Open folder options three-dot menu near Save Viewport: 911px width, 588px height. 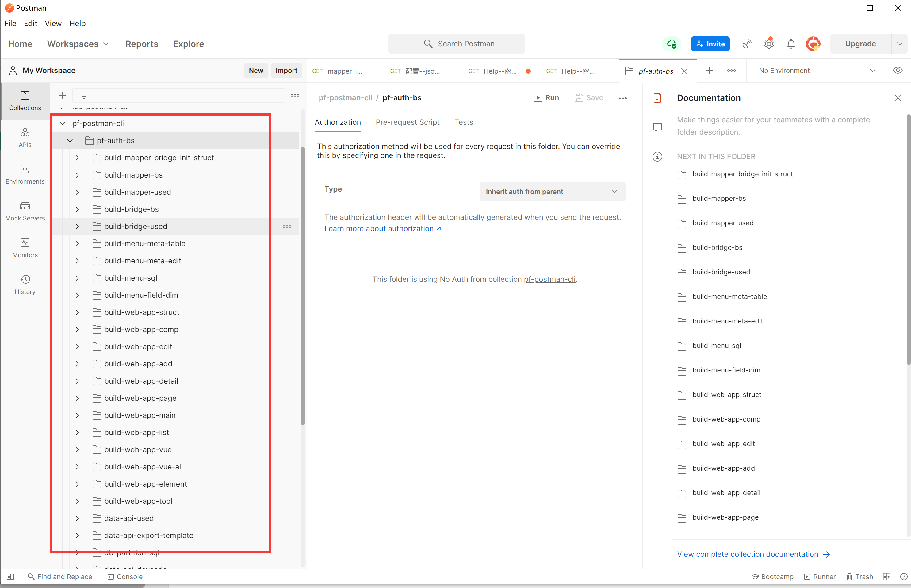[623, 98]
